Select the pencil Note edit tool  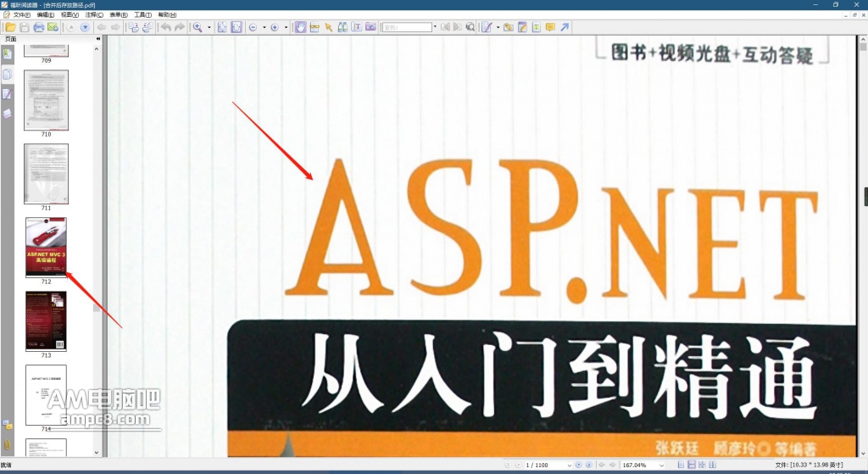(x=522, y=27)
